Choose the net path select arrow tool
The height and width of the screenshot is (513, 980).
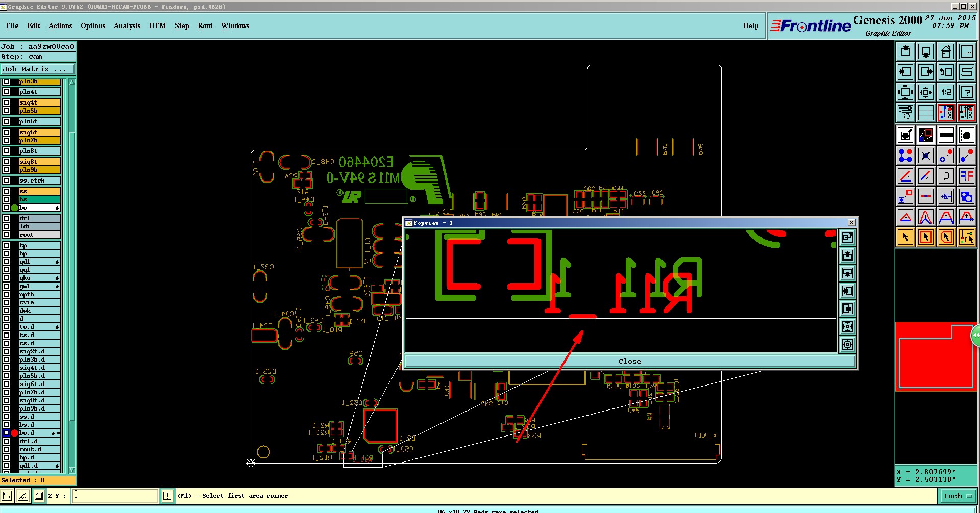click(x=967, y=237)
